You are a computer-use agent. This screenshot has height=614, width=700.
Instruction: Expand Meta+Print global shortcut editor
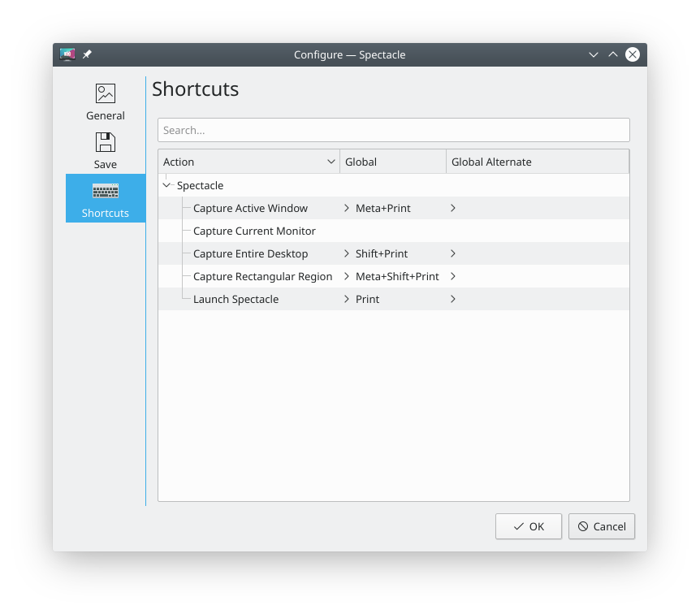[347, 208]
